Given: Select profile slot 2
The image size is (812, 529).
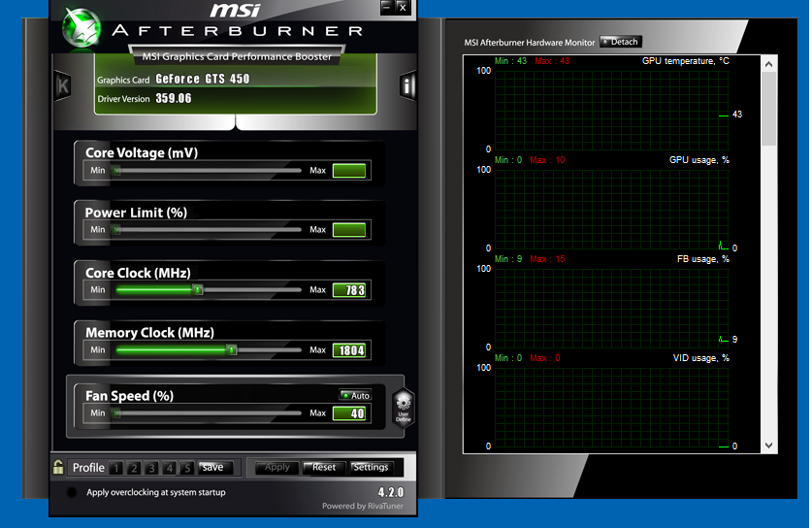Looking at the screenshot, I should pos(134,468).
